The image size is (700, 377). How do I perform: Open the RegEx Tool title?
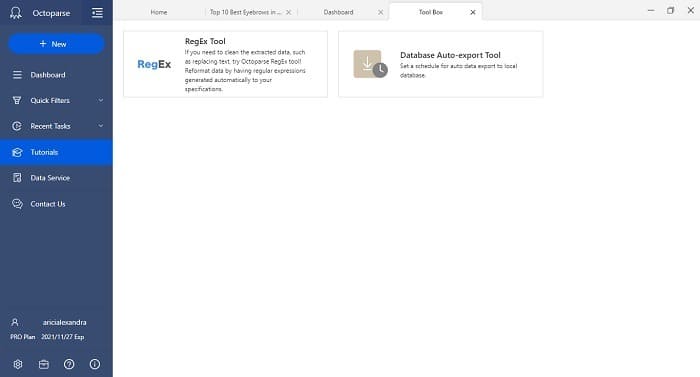205,41
